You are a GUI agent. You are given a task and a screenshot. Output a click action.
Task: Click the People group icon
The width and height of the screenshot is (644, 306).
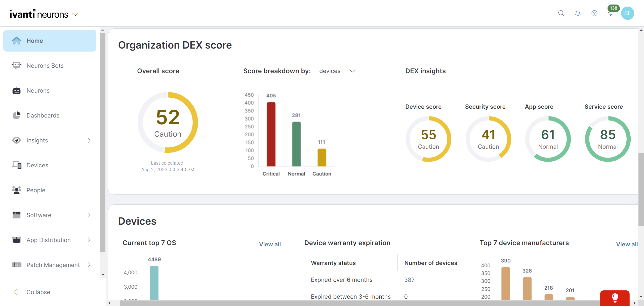coord(17,190)
